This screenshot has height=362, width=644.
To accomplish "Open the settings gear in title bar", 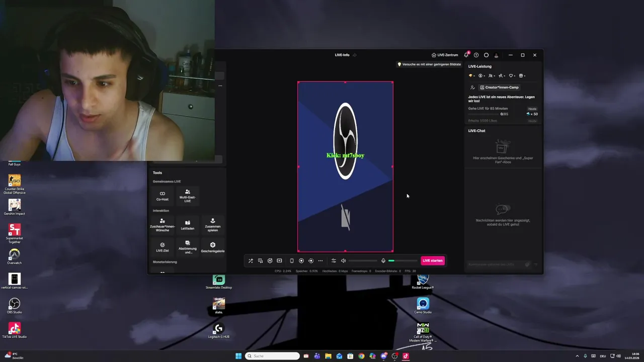I will tap(486, 55).
